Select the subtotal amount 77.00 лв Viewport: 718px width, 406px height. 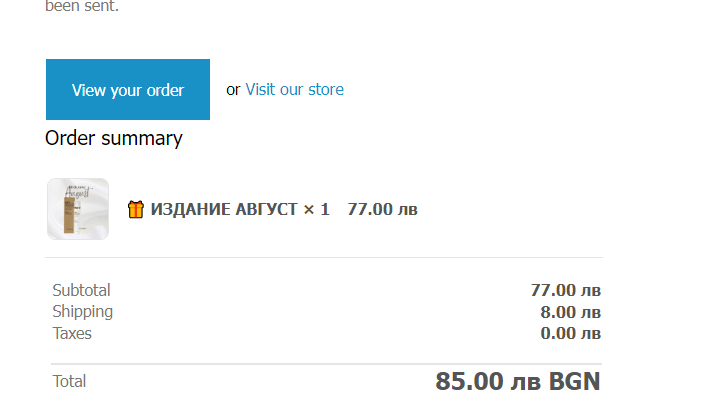pos(565,290)
